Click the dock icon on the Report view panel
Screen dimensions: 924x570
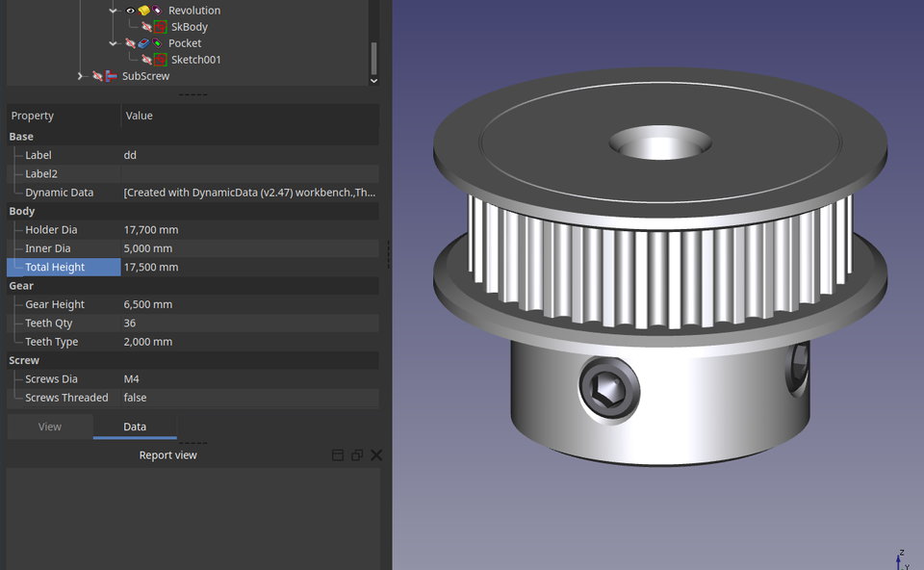tap(337, 454)
